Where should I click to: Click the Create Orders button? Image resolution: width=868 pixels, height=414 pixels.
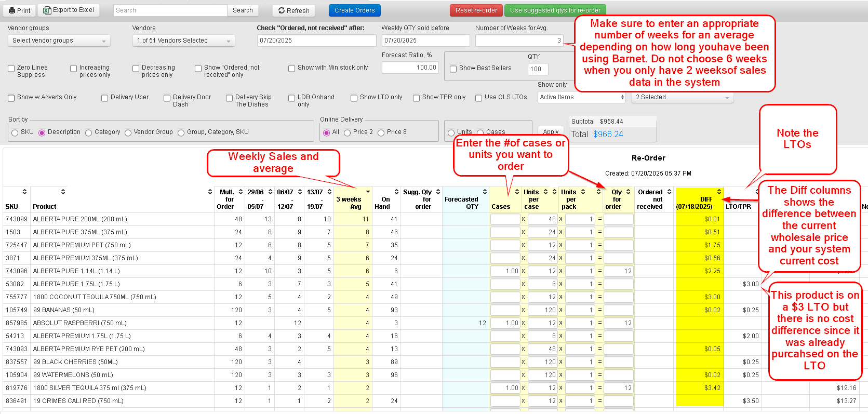[354, 10]
